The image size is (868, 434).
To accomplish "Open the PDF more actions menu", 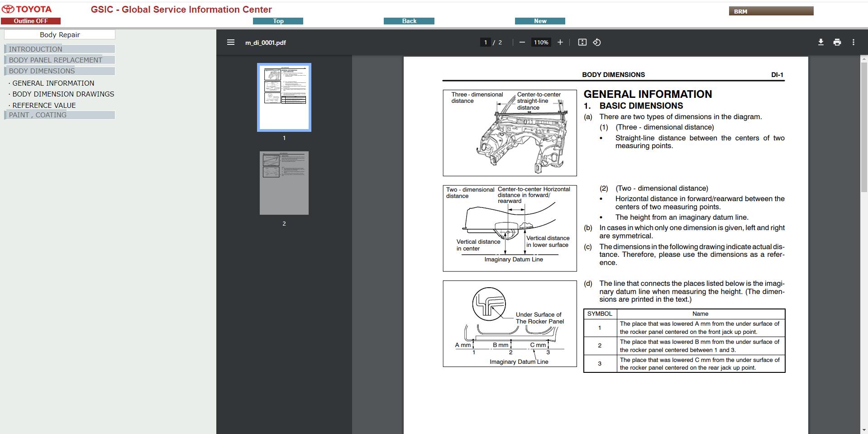I will 854,42.
